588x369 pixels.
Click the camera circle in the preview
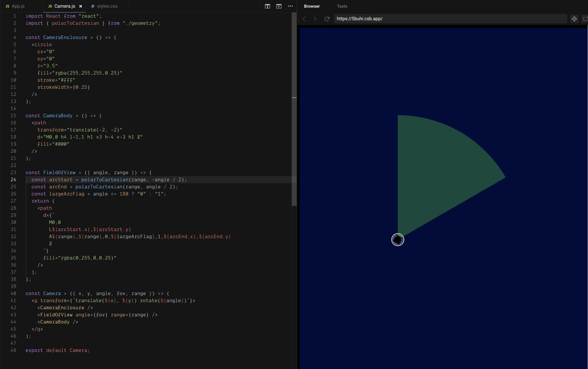tap(397, 240)
